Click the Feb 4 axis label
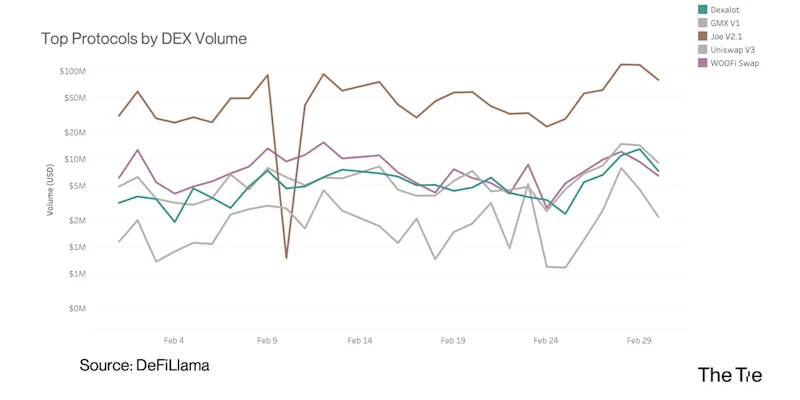Viewport: 800px width, 400px height. tap(174, 340)
